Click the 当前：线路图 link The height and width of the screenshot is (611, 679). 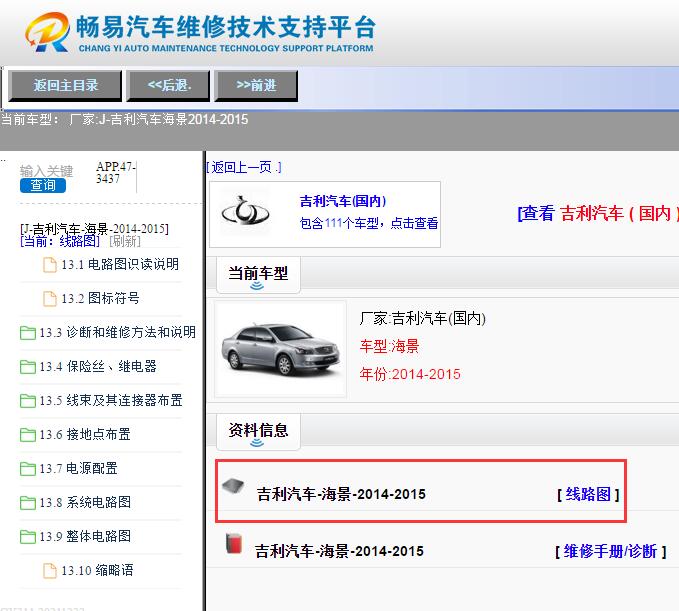click(x=60, y=241)
